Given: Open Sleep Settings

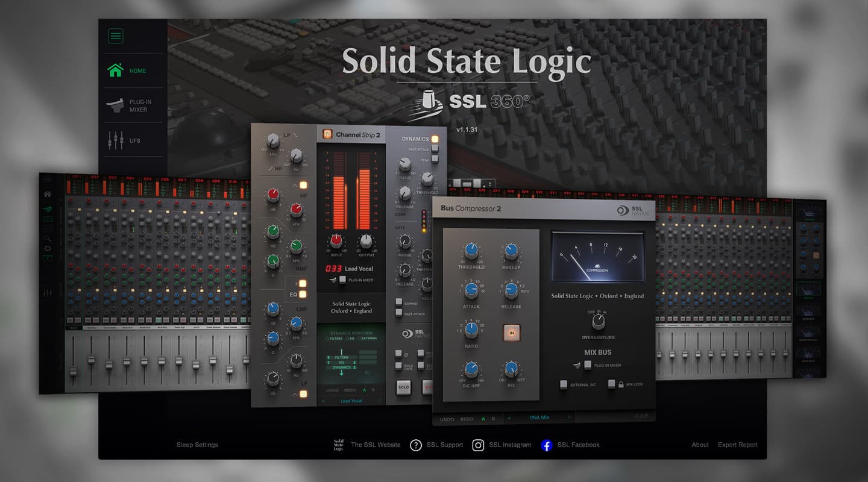Looking at the screenshot, I should 197,445.
